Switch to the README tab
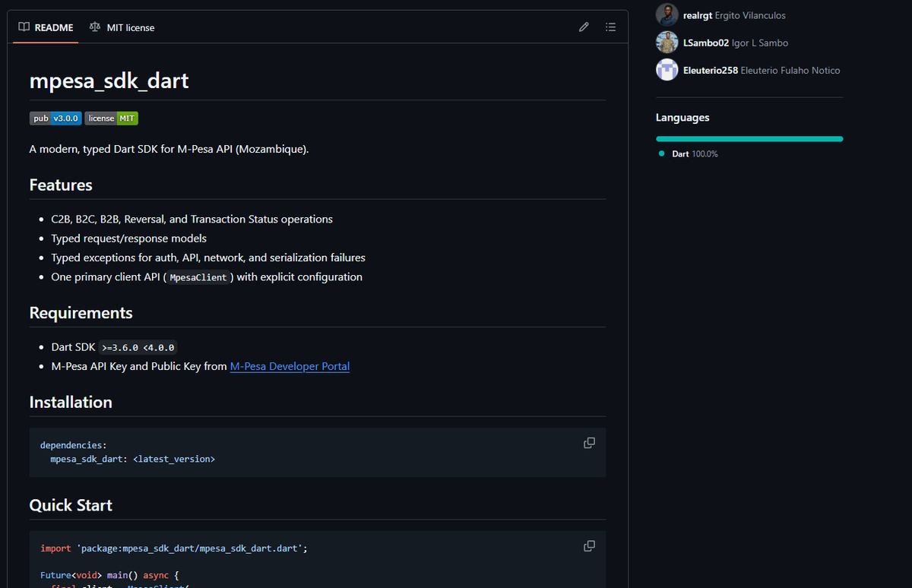Viewport: 912px width, 588px height. point(46,27)
